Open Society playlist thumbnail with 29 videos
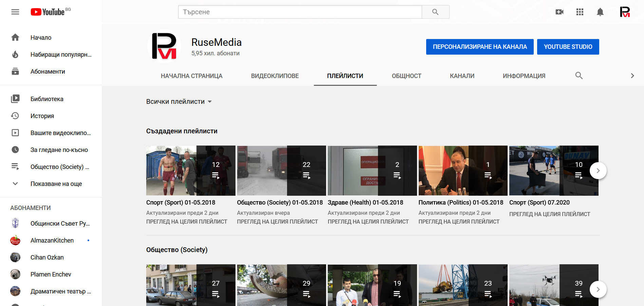Image resolution: width=644 pixels, height=306 pixels. click(281, 285)
